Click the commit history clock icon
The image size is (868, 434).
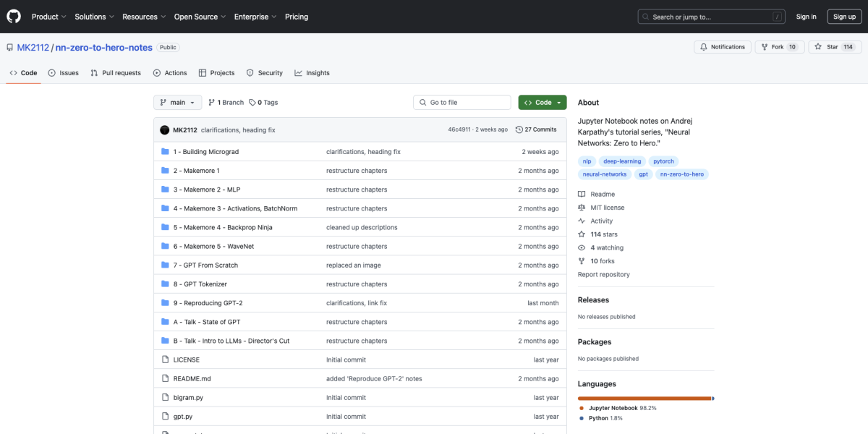(x=519, y=129)
